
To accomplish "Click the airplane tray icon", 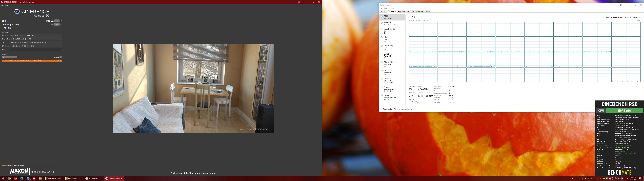I will tap(586, 178).
